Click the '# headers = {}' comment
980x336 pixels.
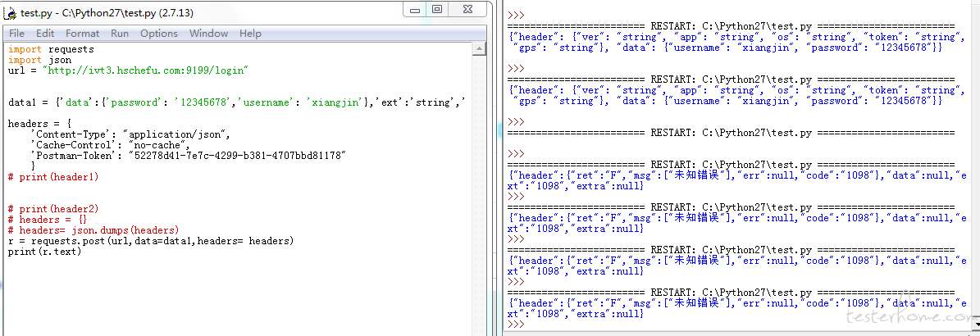(48, 219)
